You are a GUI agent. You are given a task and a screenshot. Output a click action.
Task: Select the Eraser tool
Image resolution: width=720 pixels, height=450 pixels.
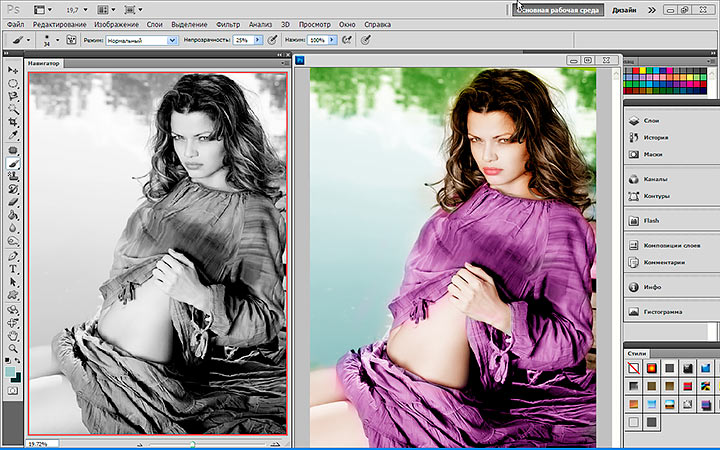click(13, 202)
